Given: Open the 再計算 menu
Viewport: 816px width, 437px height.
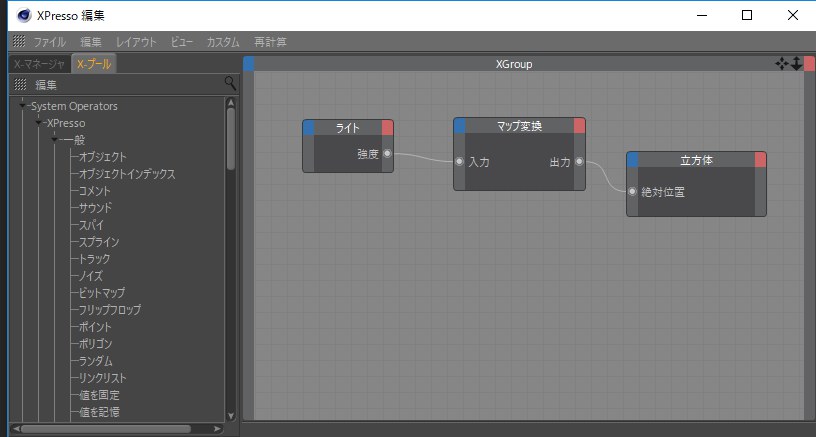Looking at the screenshot, I should coord(270,42).
